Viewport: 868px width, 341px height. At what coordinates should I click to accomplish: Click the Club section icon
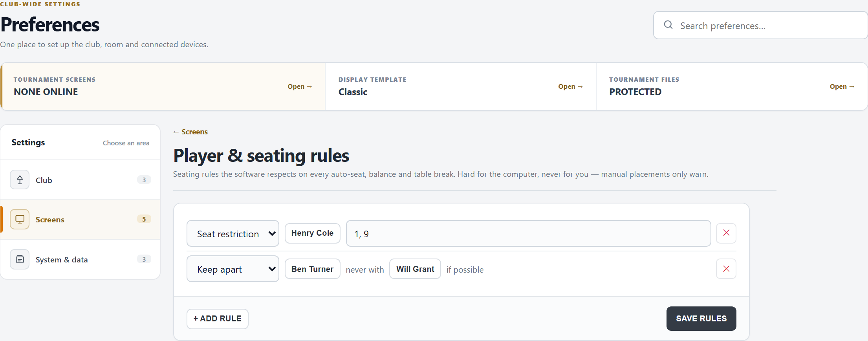click(x=20, y=180)
